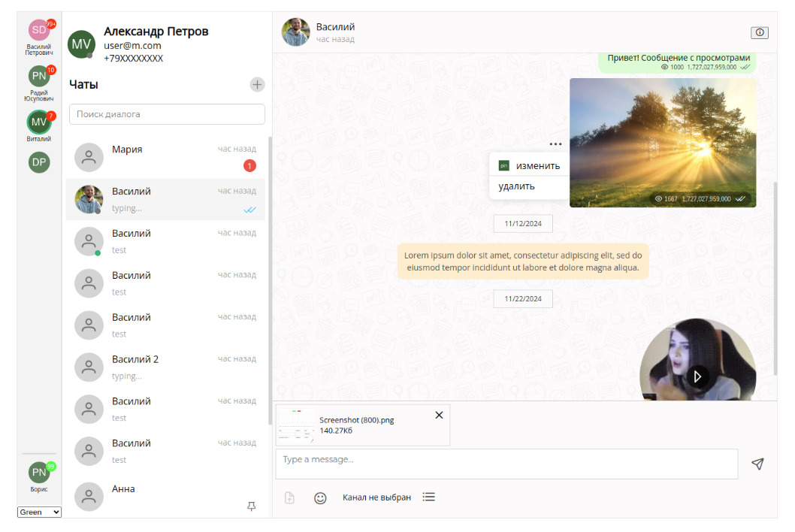Screen dimensions: 795x532
Task: Open the DP account avatar
Action: 39,162
